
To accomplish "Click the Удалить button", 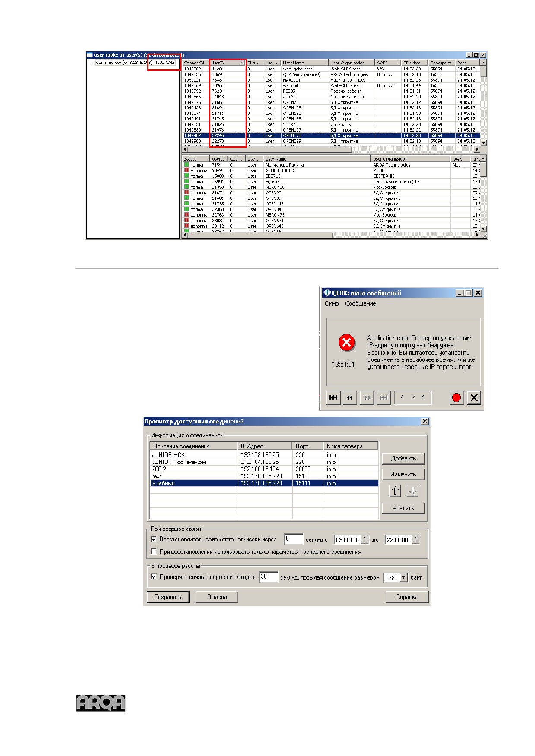I will pos(403,508).
